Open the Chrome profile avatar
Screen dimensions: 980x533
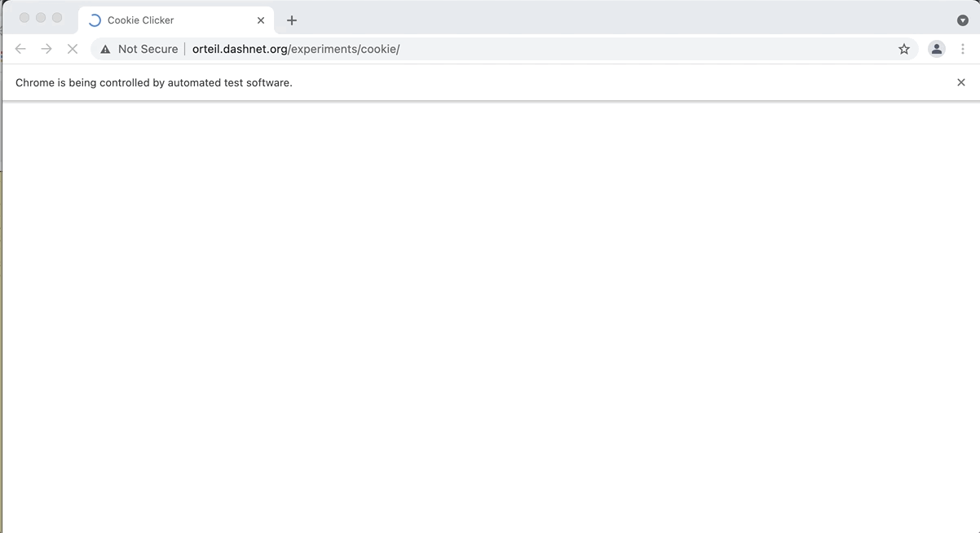coord(937,49)
